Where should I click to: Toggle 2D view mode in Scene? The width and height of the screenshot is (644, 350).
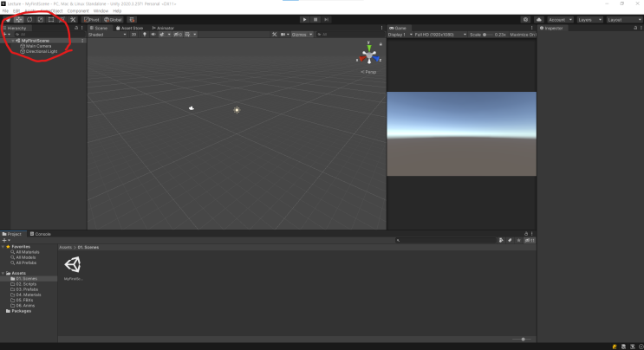[133, 35]
